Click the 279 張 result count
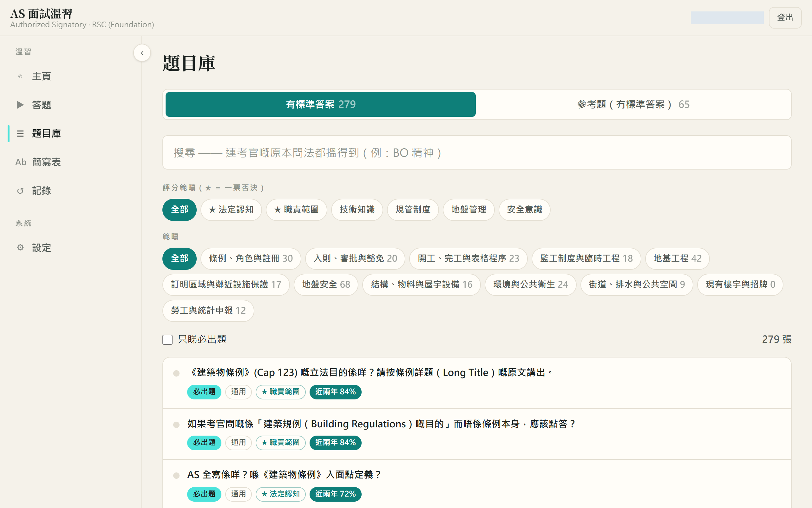Screen dimensions: 812x508 [x=776, y=339]
